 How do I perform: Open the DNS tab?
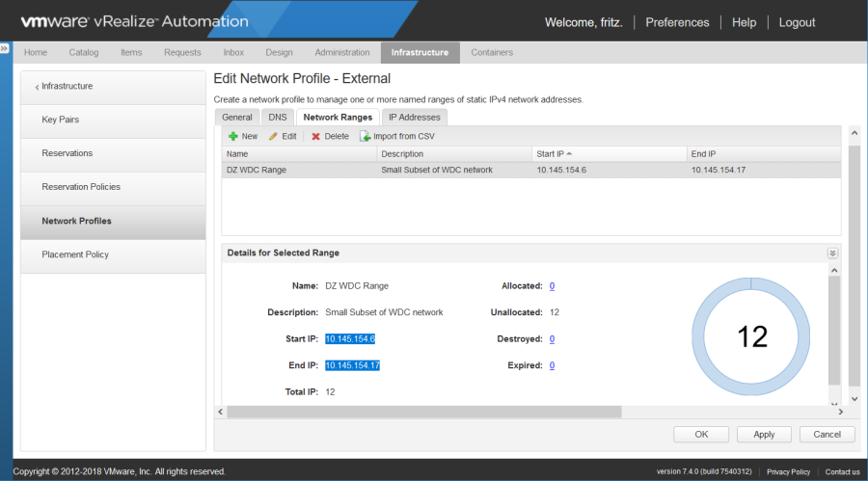[277, 117]
